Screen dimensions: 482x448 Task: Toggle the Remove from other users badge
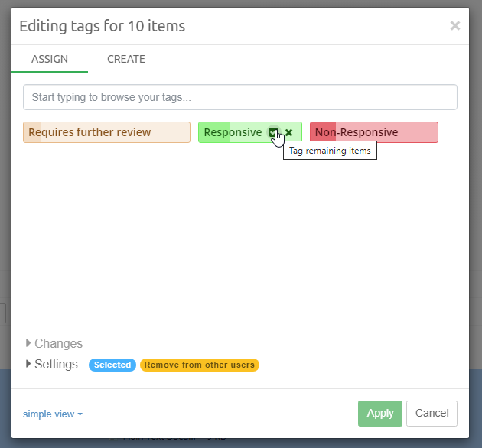(200, 365)
